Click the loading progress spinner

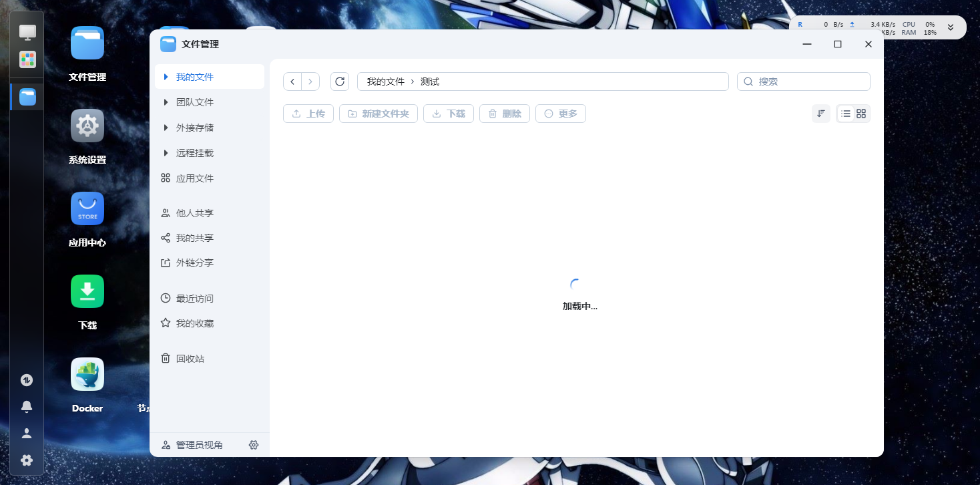pyautogui.click(x=575, y=283)
